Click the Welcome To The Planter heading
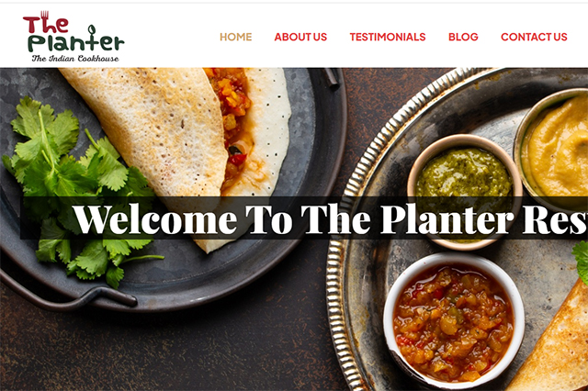 pos(330,218)
